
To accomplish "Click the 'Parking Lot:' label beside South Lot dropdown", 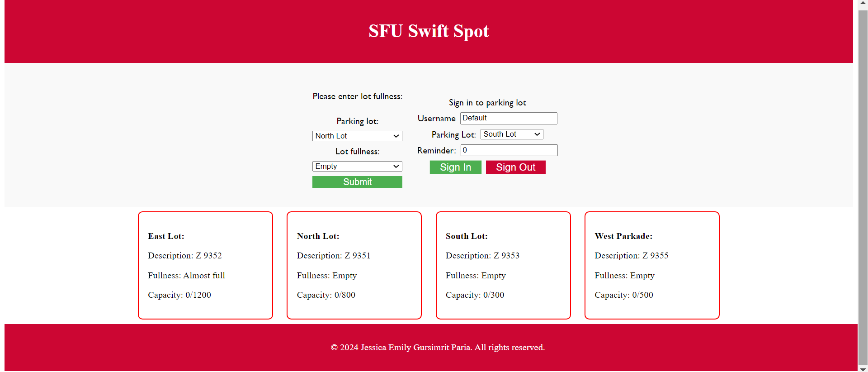I will pos(453,135).
